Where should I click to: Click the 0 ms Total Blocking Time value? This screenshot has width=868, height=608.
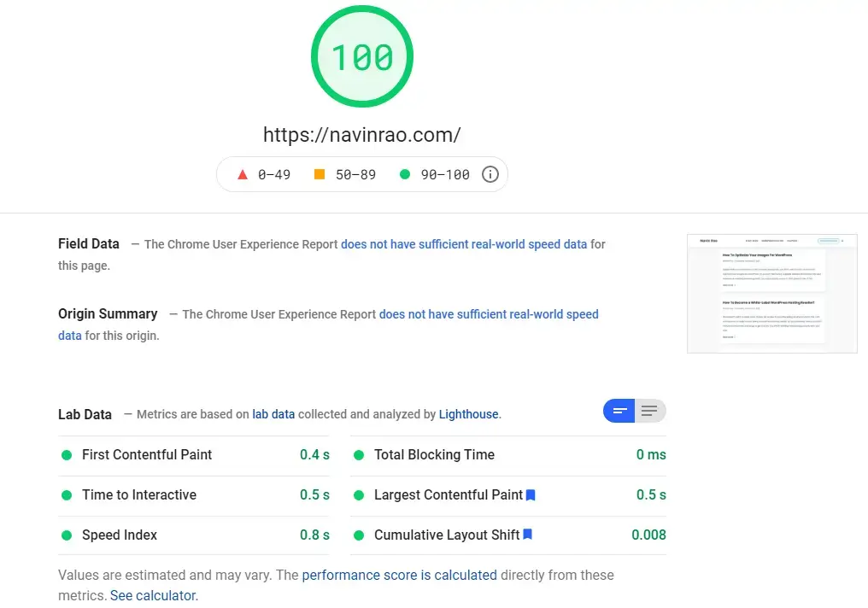(x=651, y=455)
